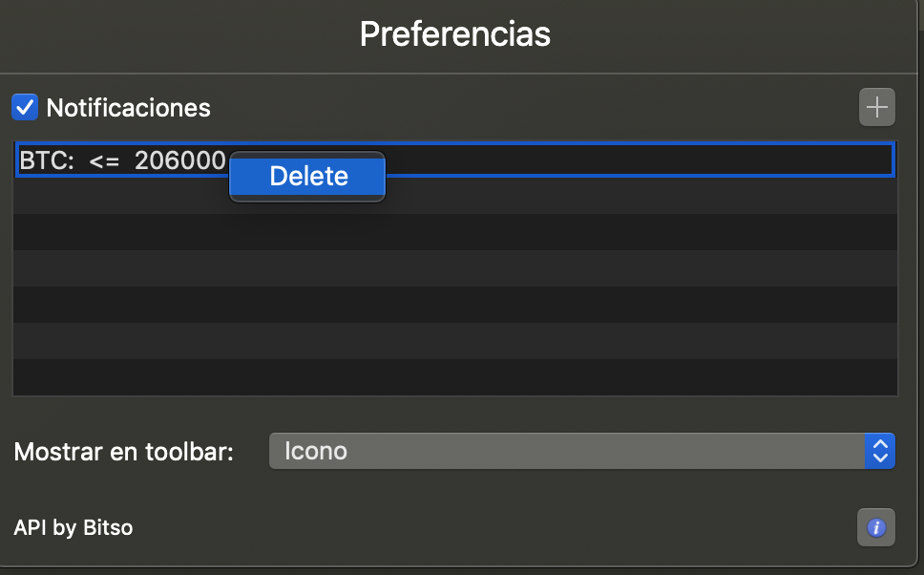Click the blue dropdown arrows next to Icono
Image resolution: width=924 pixels, height=575 pixels.
coord(879,451)
